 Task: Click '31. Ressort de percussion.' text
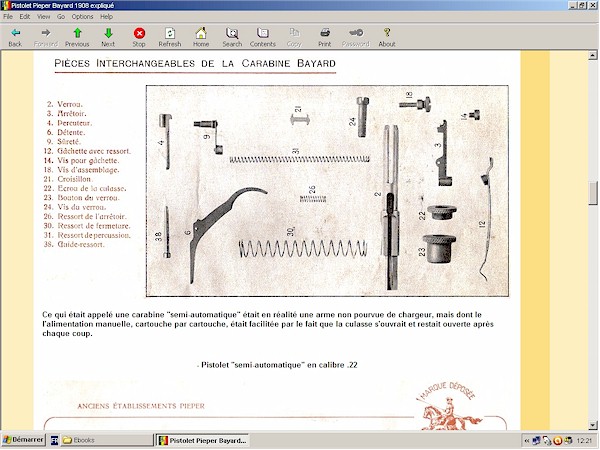87,235
